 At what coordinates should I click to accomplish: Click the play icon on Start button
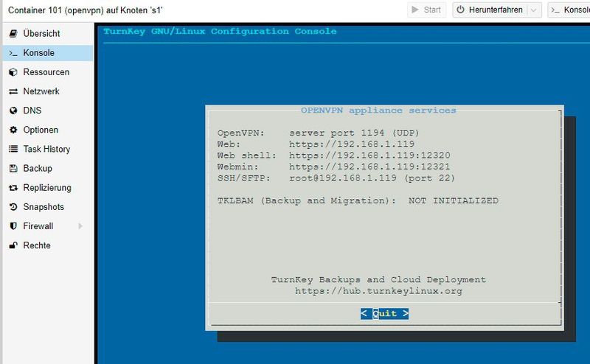coord(415,10)
